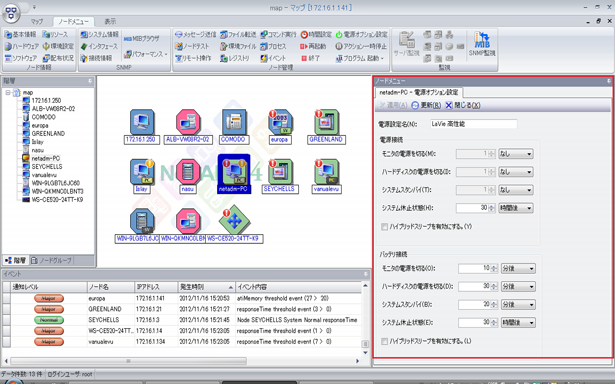Click コマンド実行
615x384 pixels.
pos(278,35)
